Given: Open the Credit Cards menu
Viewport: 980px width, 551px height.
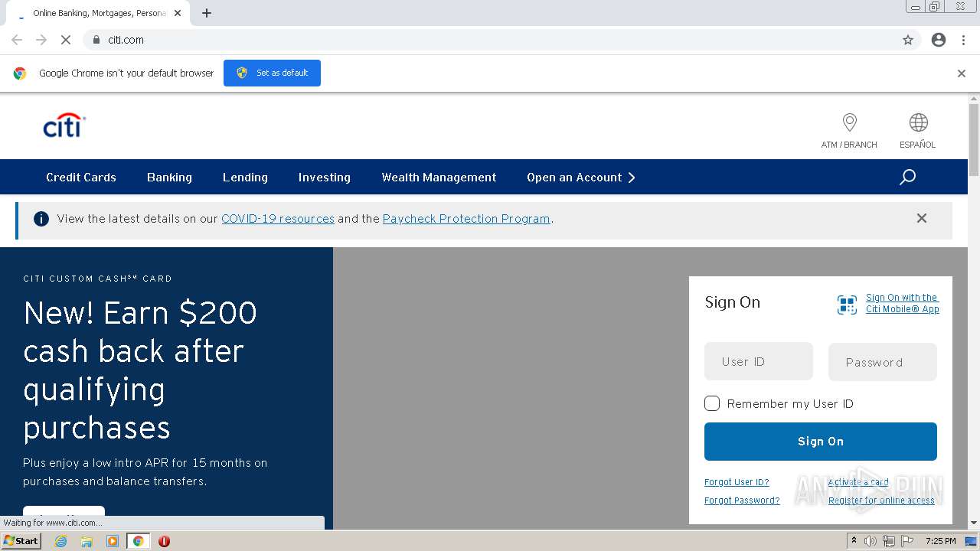Looking at the screenshot, I should click(x=81, y=178).
